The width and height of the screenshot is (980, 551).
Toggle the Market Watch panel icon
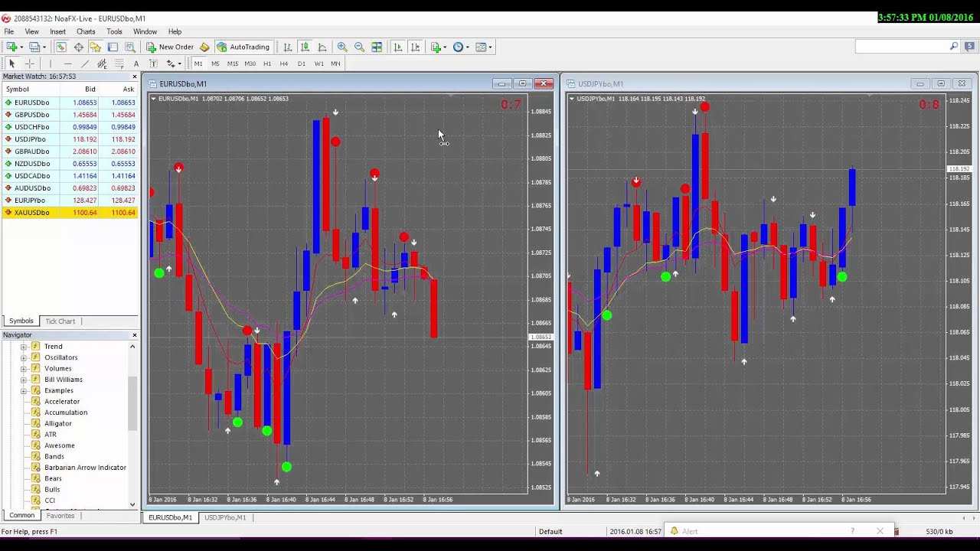pyautogui.click(x=61, y=47)
